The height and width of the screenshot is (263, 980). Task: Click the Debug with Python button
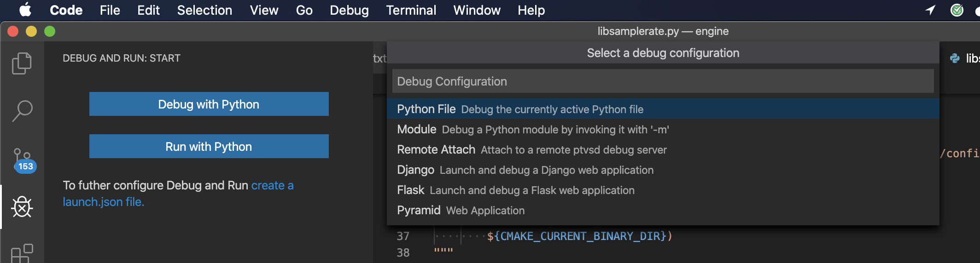(209, 104)
